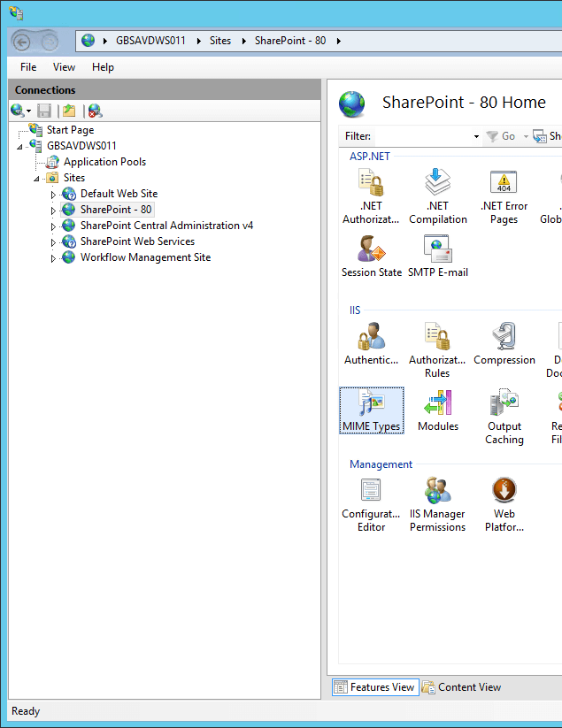Viewport: 562px width, 728px height.
Task: Open Session State feature
Action: pos(372,257)
